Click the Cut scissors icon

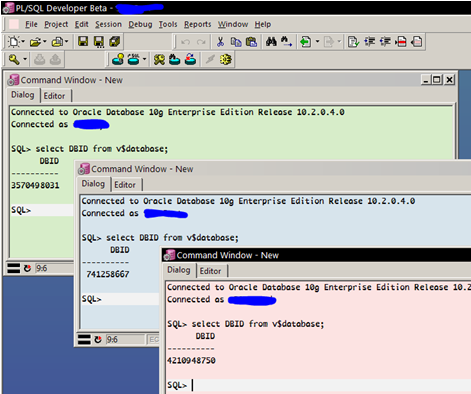pos(220,42)
